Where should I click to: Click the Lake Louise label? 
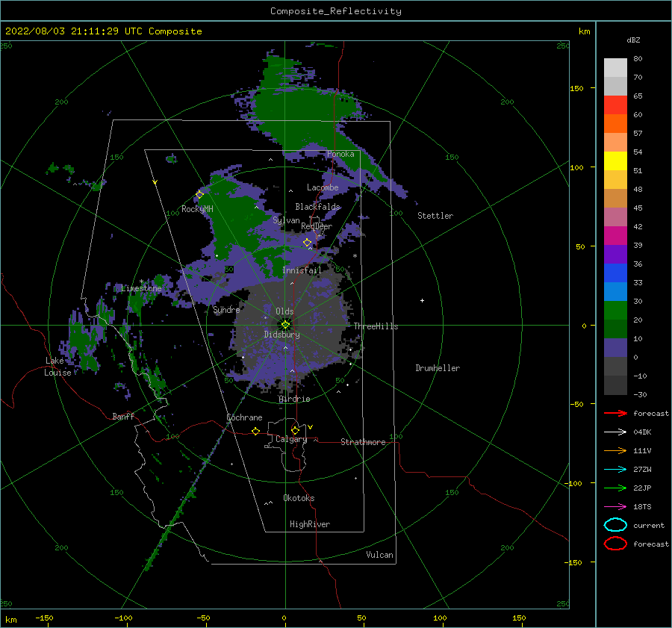click(57, 367)
